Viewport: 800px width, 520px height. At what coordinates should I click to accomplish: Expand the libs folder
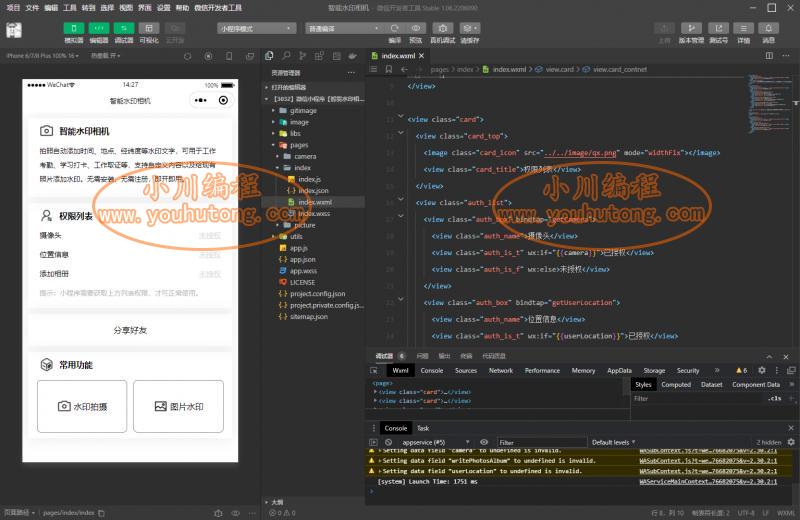[x=295, y=133]
